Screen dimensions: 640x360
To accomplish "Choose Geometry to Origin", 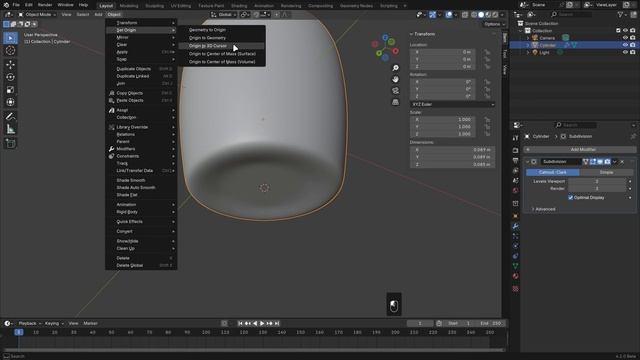I will coord(222,30).
